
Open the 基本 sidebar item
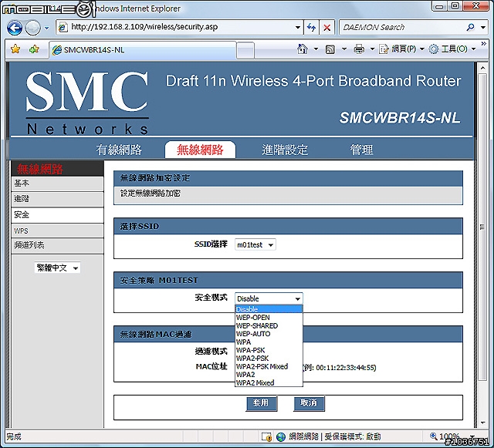tap(57, 184)
